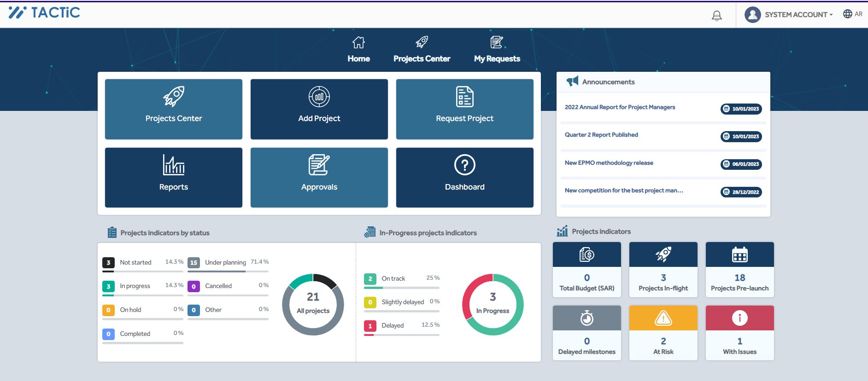The height and width of the screenshot is (381, 868).
Task: Open New EPMO methodology release announcement
Action: pos(609,163)
